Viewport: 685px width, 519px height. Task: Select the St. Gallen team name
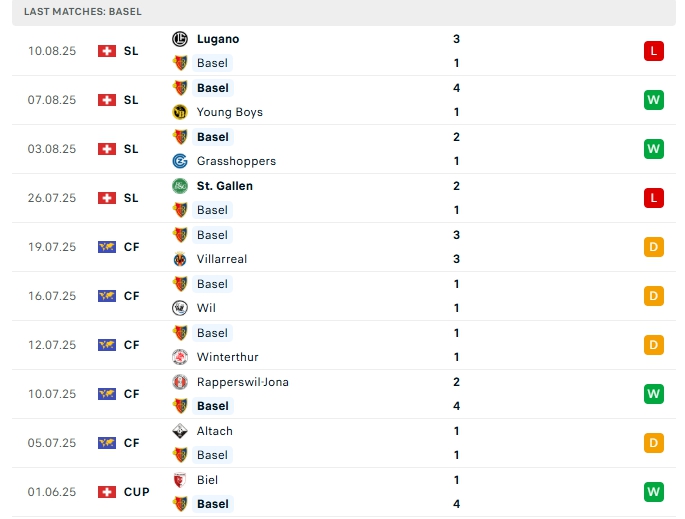pyautogui.click(x=225, y=186)
